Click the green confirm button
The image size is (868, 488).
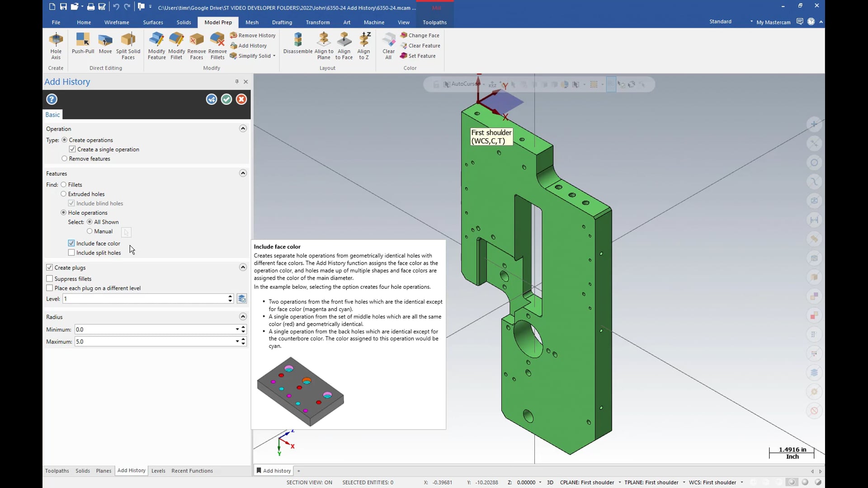(226, 99)
